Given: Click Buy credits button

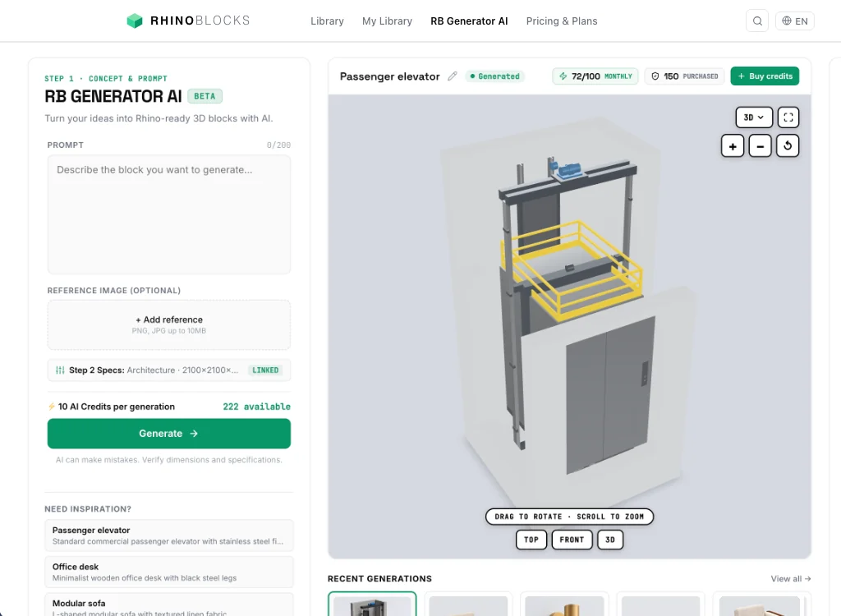Looking at the screenshot, I should pyautogui.click(x=765, y=76).
